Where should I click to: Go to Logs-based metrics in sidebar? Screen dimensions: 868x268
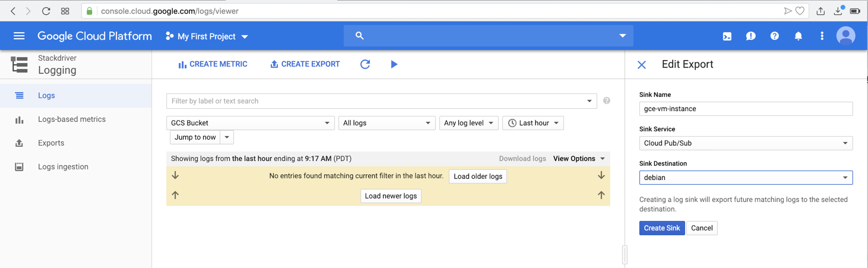(x=71, y=119)
